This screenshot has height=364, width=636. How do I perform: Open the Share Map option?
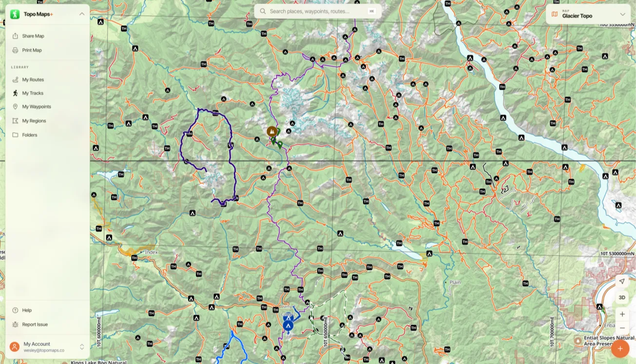point(47,36)
